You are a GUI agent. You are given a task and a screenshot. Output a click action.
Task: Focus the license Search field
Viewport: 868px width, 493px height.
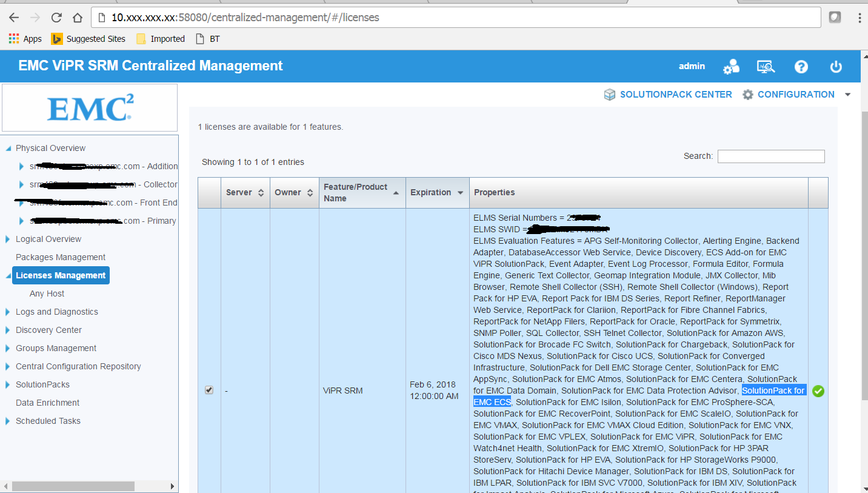(x=771, y=156)
